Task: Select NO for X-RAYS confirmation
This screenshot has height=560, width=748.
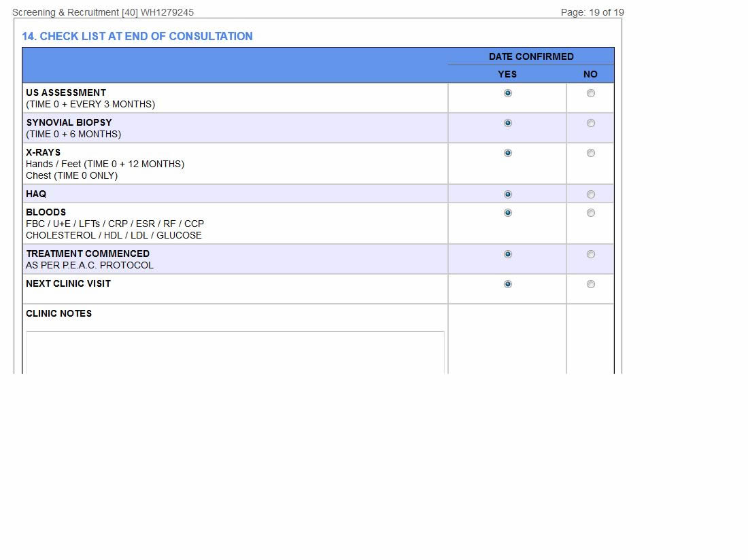Action: click(x=590, y=153)
